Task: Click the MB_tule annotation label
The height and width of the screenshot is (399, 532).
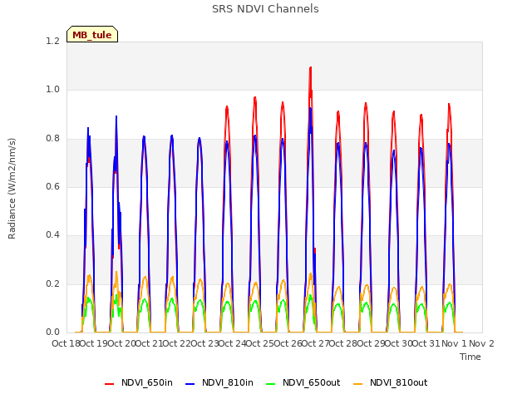Action: coord(92,35)
